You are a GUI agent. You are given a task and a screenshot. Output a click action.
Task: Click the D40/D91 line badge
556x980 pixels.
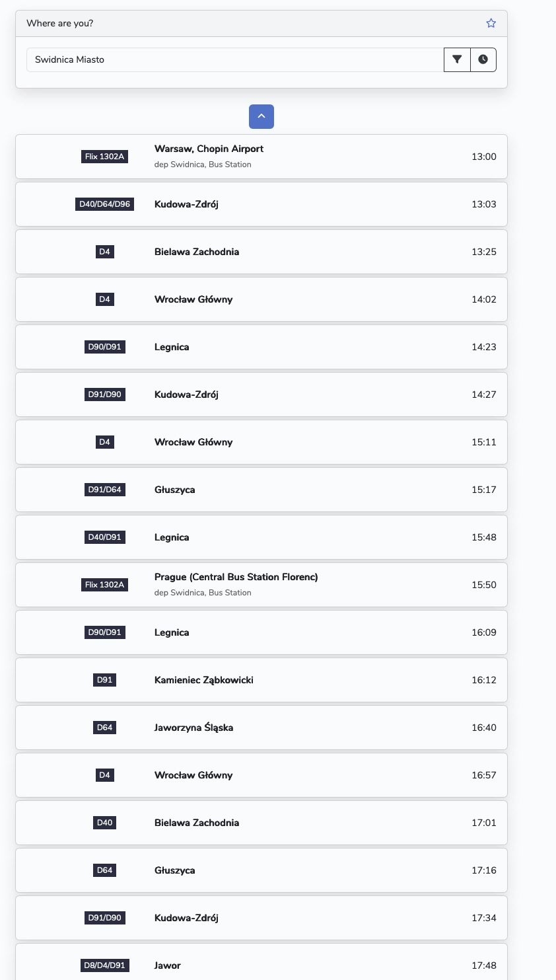pos(104,537)
